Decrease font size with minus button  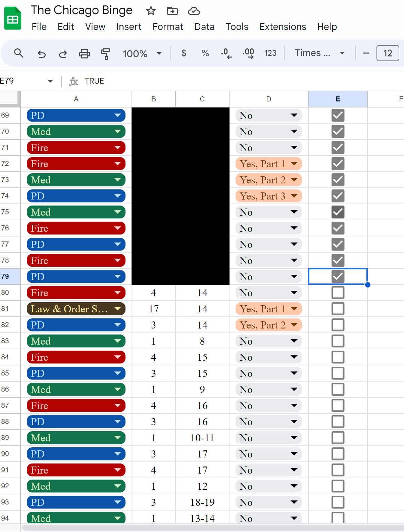366,53
